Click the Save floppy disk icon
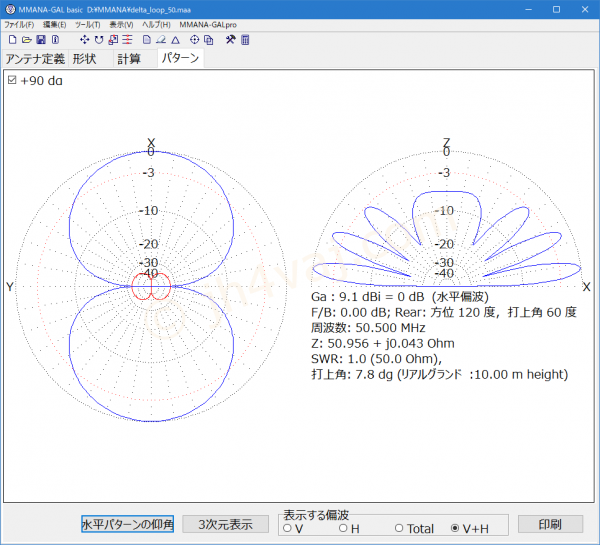This screenshot has height=545, width=600. tap(41, 40)
